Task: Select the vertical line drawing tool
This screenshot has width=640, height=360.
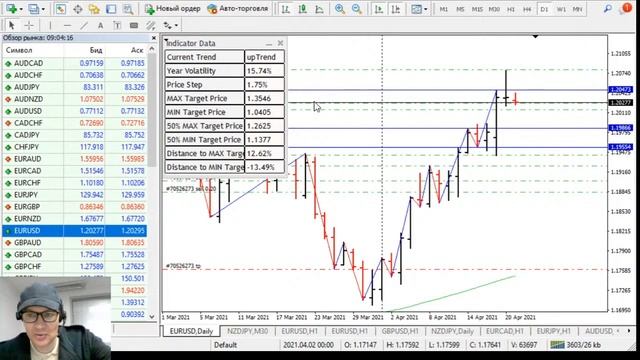Action: pos(50,25)
